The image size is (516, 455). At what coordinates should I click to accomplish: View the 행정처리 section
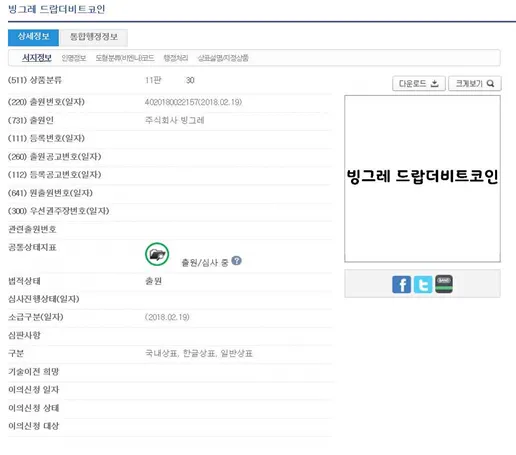coord(176,58)
